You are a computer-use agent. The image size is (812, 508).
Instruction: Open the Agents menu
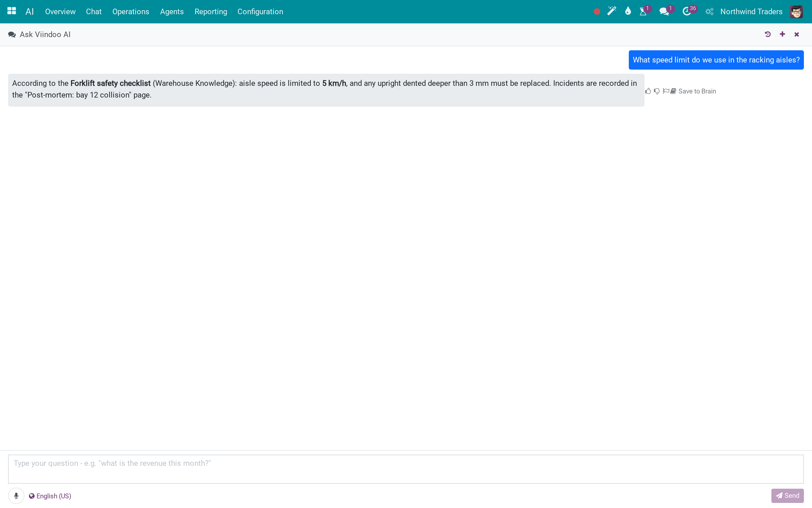point(172,11)
